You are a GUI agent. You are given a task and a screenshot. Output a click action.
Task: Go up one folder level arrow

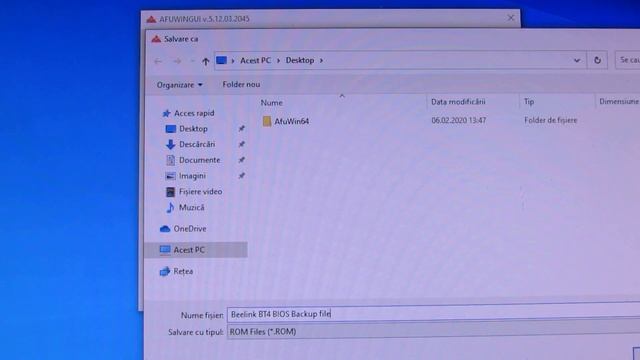point(205,61)
